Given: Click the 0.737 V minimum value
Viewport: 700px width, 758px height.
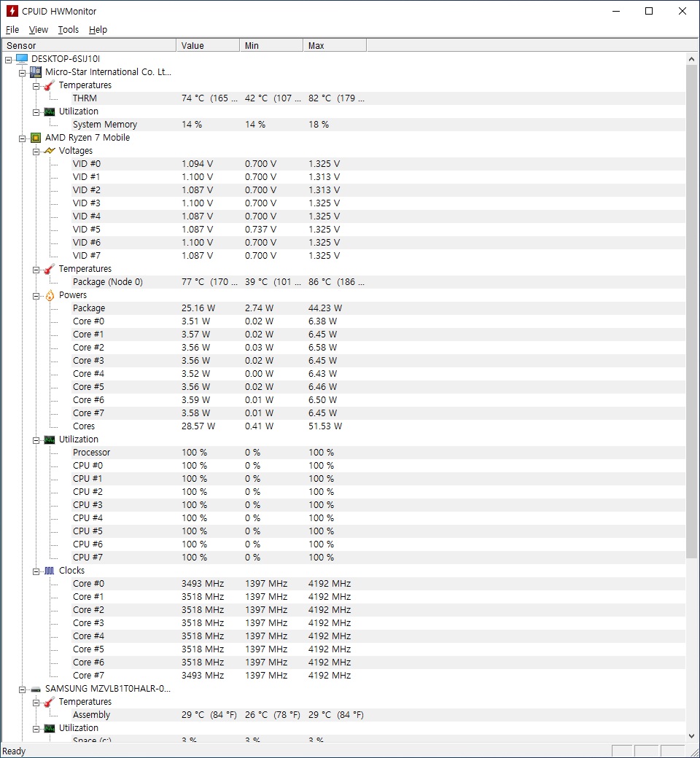Looking at the screenshot, I should [261, 229].
